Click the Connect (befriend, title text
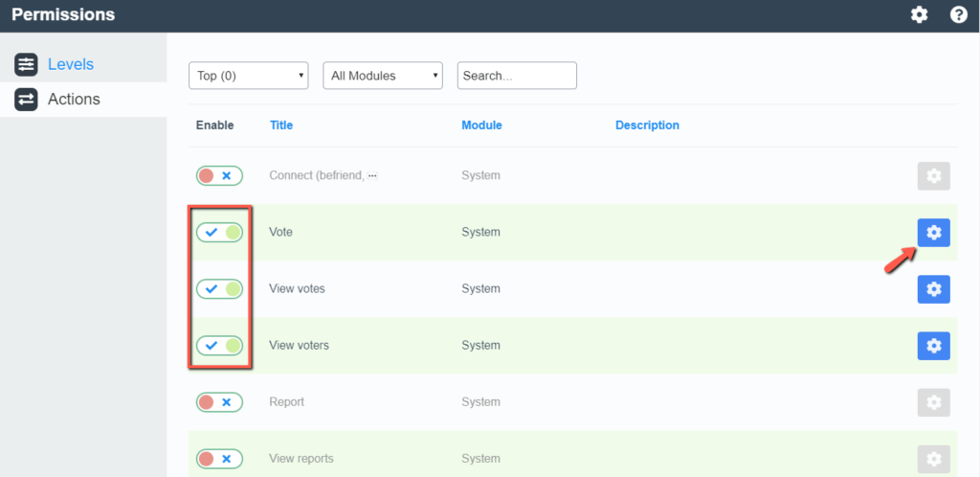Viewport: 980px width, 477px height. point(317,175)
